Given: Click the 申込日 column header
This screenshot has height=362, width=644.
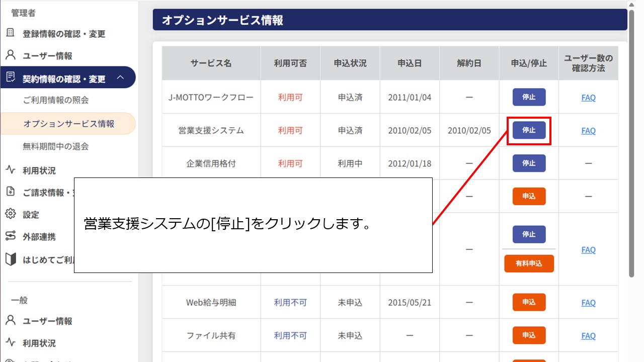Looking at the screenshot, I should 410,63.
